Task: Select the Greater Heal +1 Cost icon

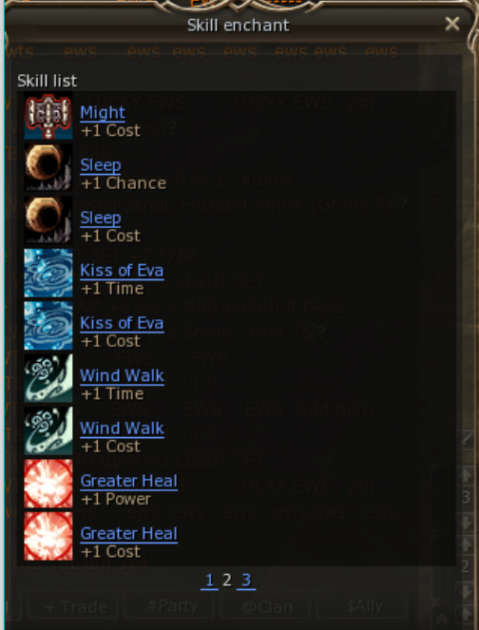Action: [48, 536]
